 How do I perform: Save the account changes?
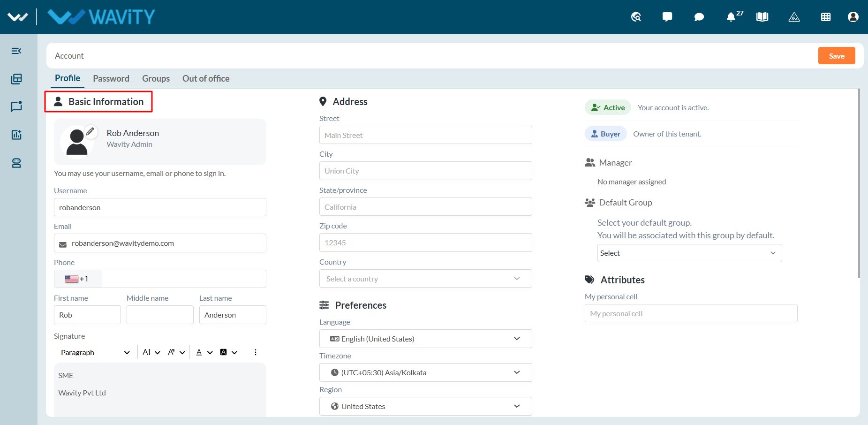click(x=837, y=56)
